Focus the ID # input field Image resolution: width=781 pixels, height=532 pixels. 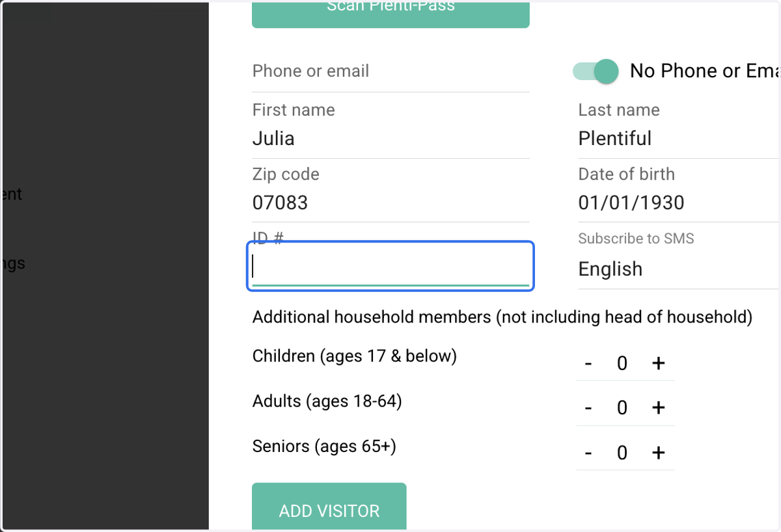coord(390,267)
